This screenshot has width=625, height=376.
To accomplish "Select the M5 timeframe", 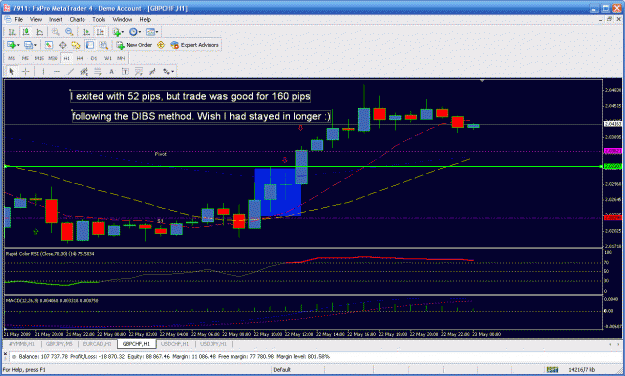I will (x=25, y=58).
